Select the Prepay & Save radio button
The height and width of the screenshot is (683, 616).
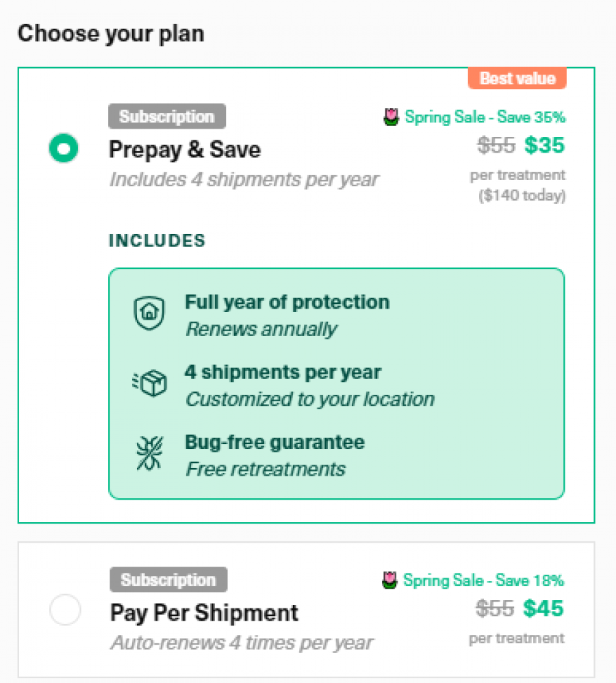(64, 149)
